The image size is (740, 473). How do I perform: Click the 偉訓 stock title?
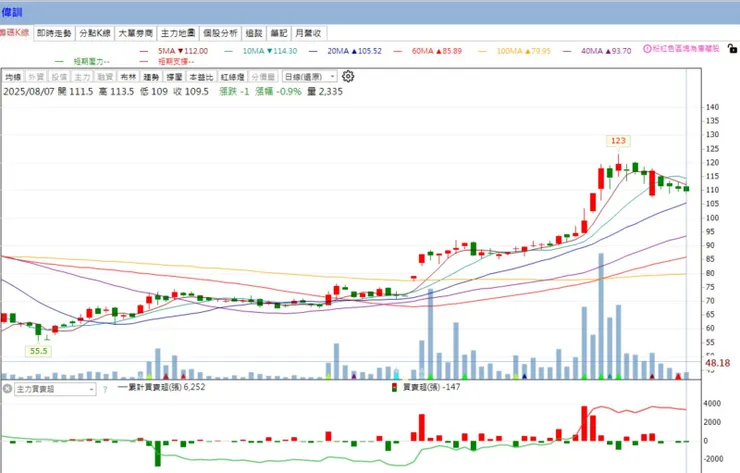point(12,12)
